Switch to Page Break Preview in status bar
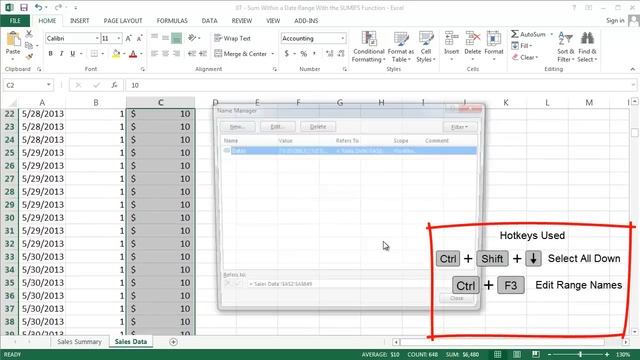The height and width of the screenshot is (360, 640). [536, 354]
